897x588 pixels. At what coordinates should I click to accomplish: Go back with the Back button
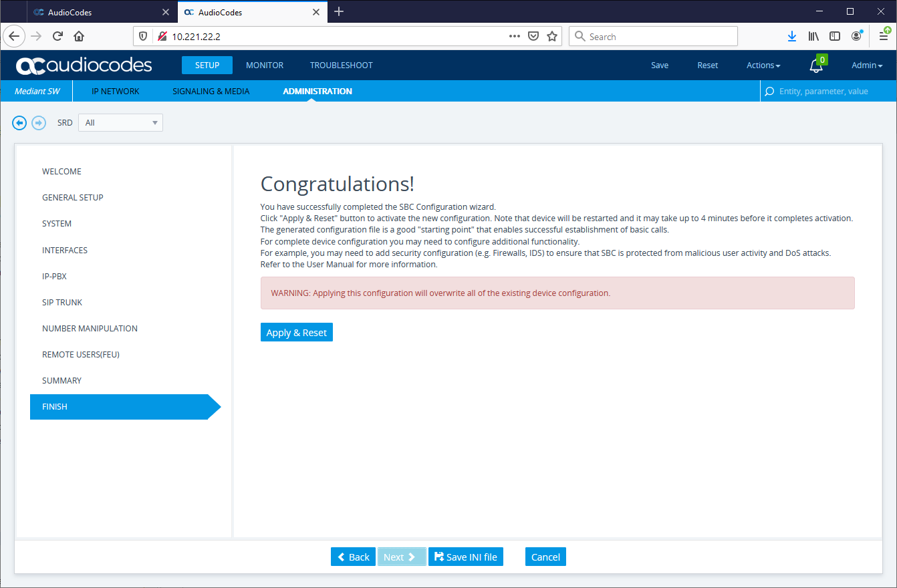tap(353, 557)
